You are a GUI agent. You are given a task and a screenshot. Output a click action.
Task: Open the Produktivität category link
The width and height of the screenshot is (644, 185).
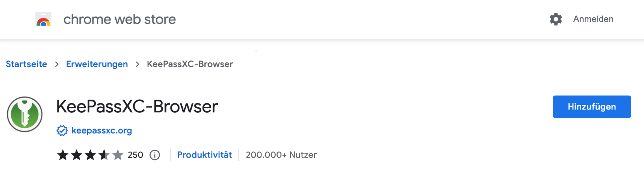pos(204,155)
